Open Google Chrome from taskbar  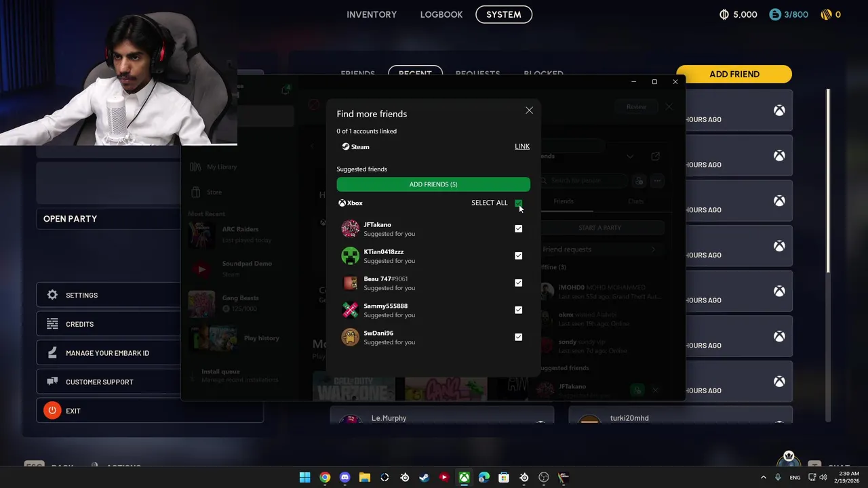(x=325, y=478)
